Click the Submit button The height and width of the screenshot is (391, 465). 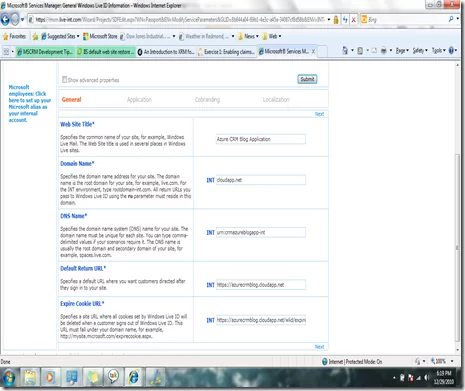(x=307, y=79)
